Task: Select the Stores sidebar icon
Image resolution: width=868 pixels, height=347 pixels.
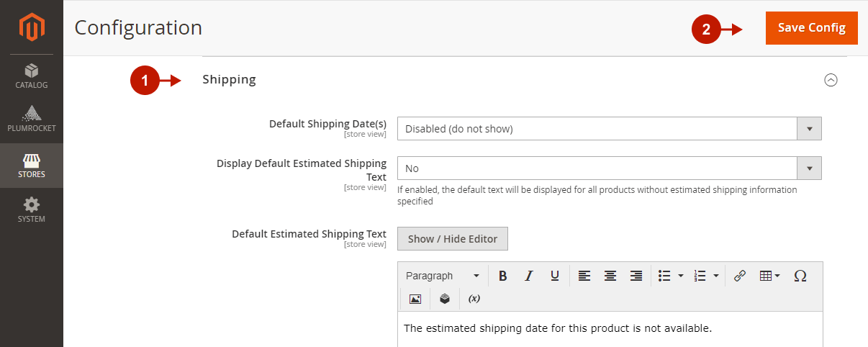Action: point(32,165)
